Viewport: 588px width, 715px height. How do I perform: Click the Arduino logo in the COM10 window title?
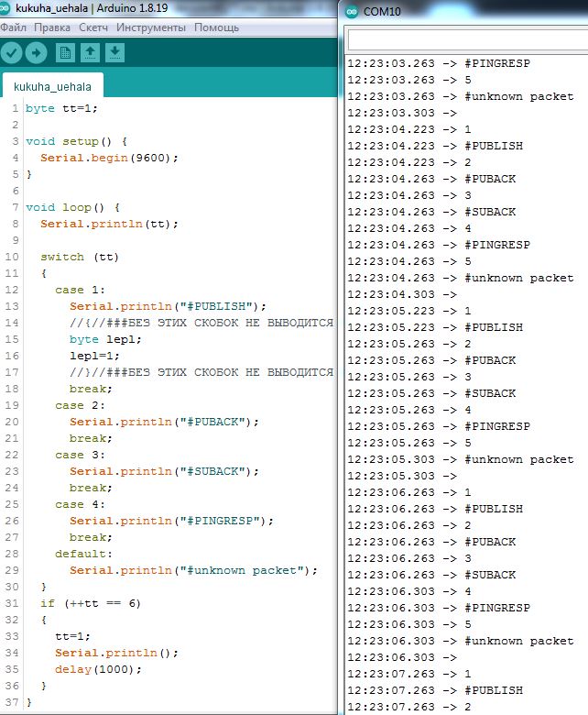click(352, 11)
